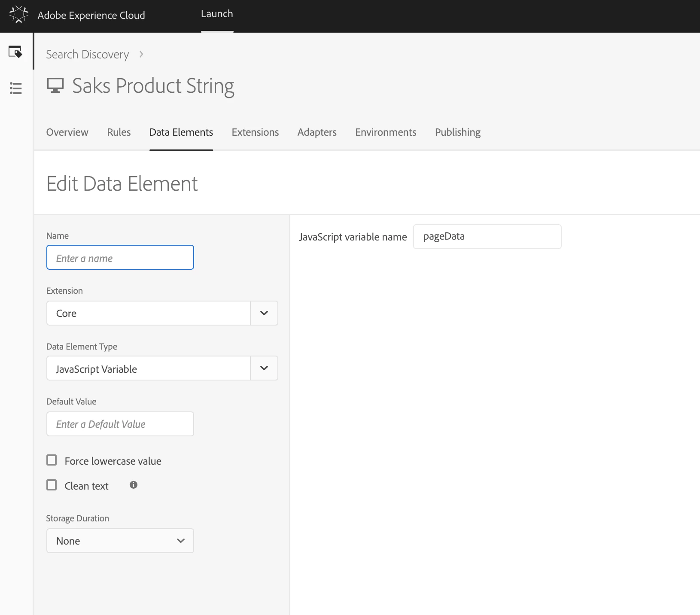Open the Storage Duration None dropdown
Screen dimensions: 700x615
pos(120,541)
